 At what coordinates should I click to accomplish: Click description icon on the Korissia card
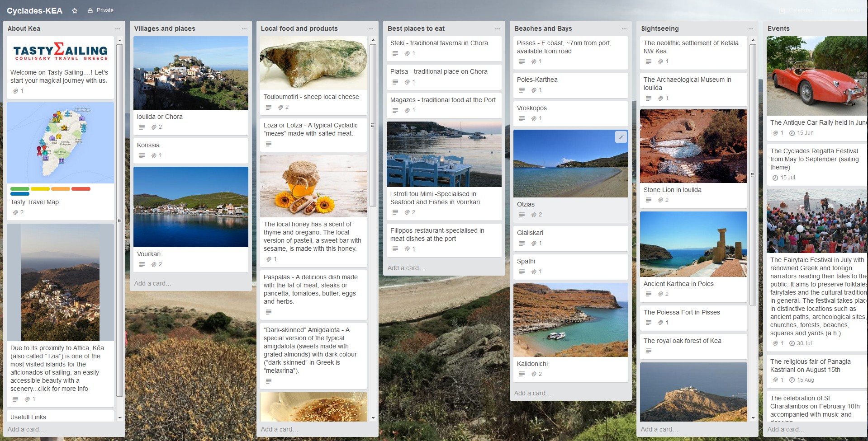142,156
